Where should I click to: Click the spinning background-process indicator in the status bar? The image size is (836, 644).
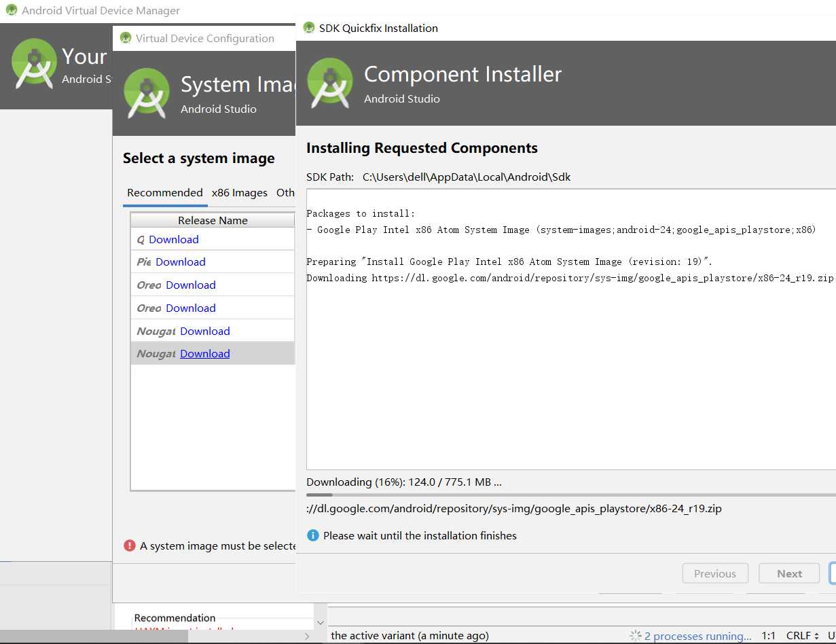click(x=636, y=636)
